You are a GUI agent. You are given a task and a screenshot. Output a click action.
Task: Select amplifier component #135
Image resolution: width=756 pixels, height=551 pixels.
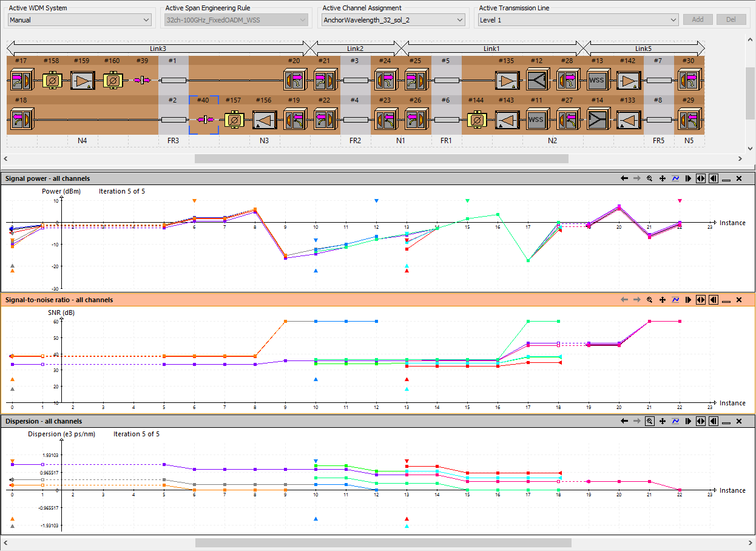click(507, 80)
